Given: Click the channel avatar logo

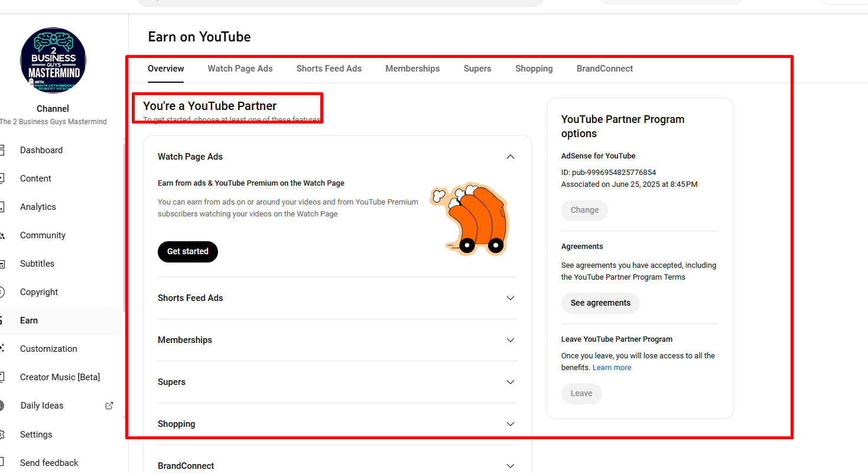Looking at the screenshot, I should tap(53, 60).
